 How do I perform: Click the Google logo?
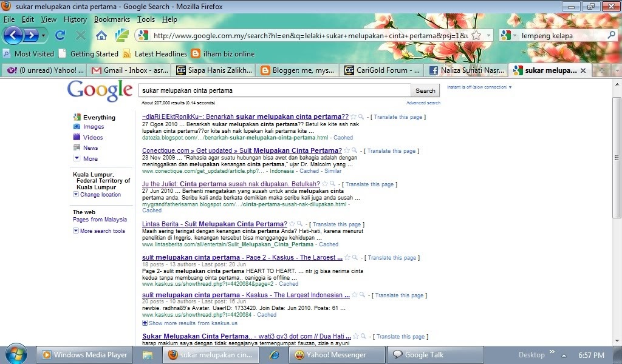[x=100, y=91]
